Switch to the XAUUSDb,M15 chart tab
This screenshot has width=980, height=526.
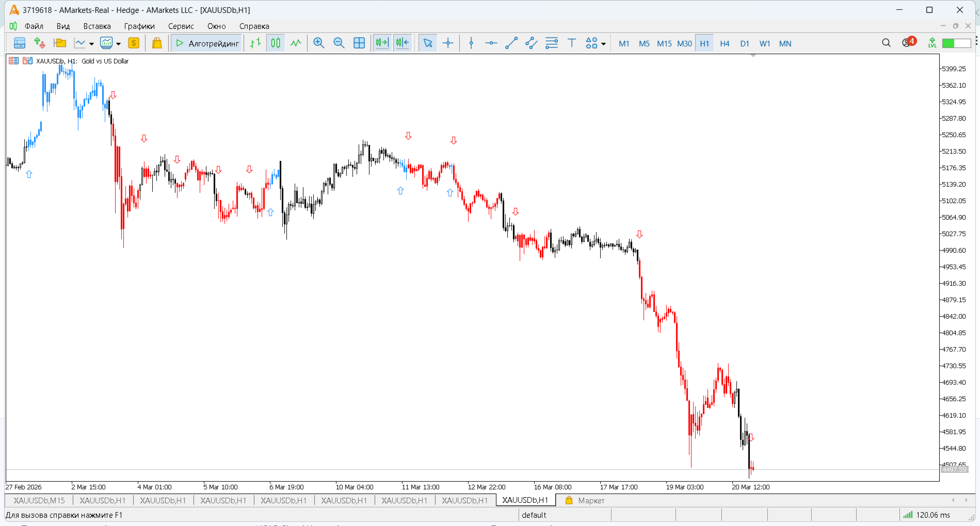tap(39, 500)
